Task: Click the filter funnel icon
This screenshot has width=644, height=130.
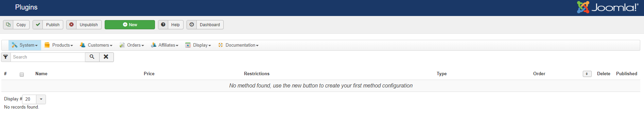Action: (x=6, y=57)
